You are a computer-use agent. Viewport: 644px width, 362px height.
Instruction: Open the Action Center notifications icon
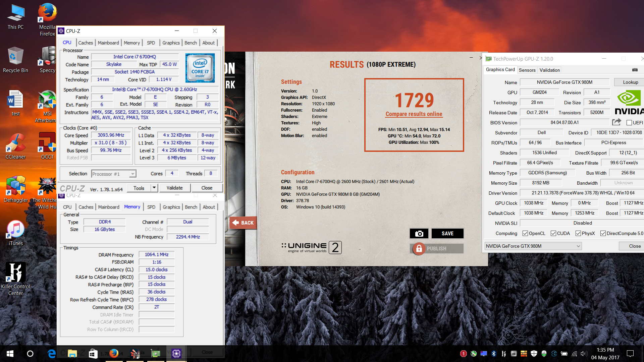630,354
